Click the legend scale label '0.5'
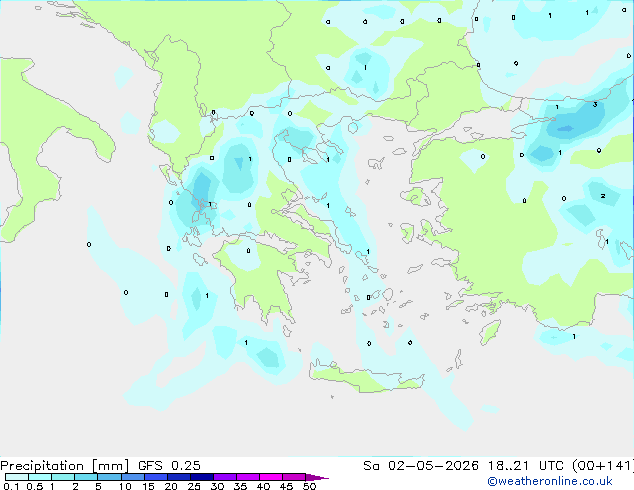The image size is (634, 490). 35,486
